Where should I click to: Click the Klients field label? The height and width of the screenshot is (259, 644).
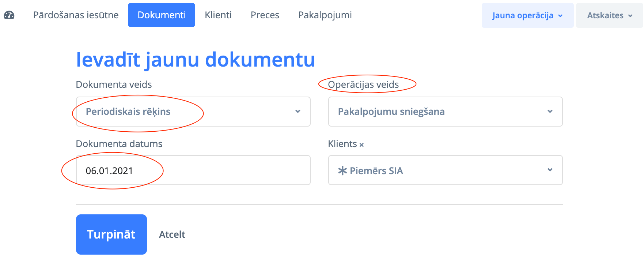342,144
